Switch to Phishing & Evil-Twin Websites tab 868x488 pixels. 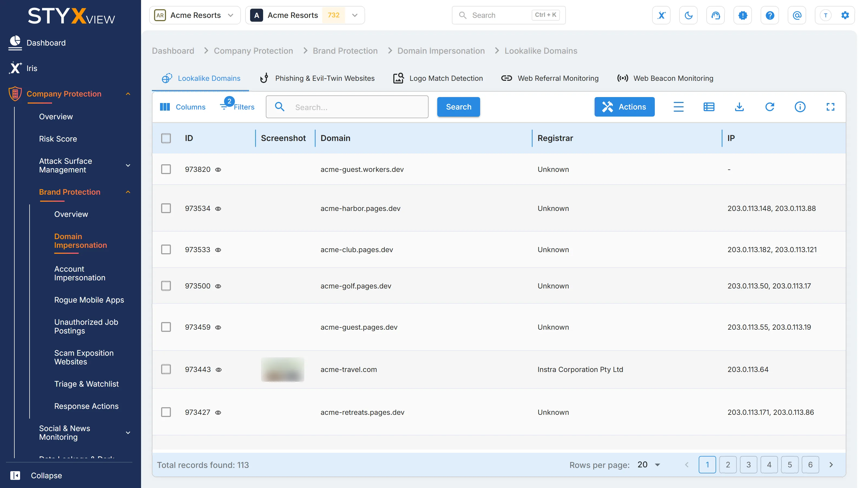click(x=317, y=78)
